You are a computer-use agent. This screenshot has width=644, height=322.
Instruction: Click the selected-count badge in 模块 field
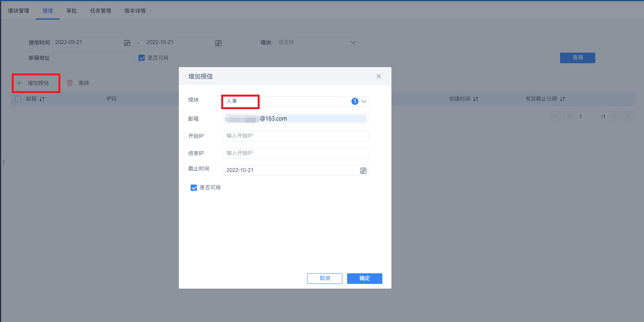[355, 101]
